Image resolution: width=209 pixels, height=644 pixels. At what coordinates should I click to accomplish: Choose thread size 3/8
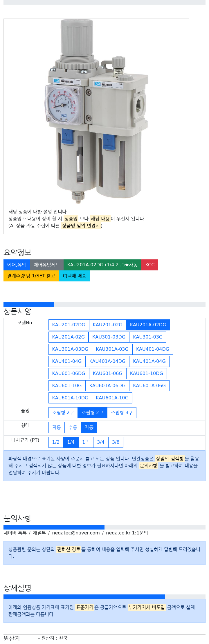coord(116,442)
